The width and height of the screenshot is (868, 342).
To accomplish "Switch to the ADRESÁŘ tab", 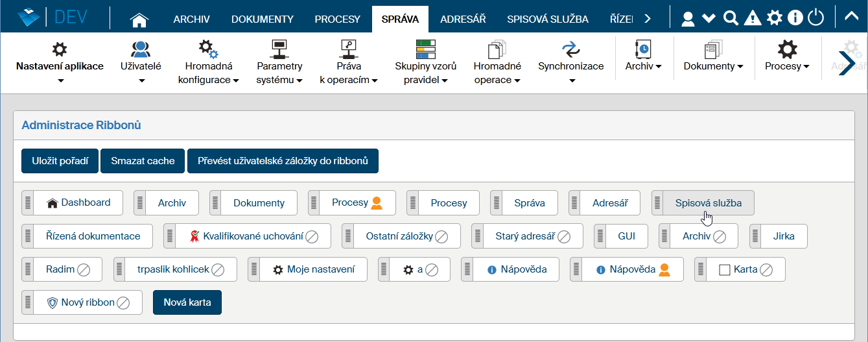I will point(463,19).
